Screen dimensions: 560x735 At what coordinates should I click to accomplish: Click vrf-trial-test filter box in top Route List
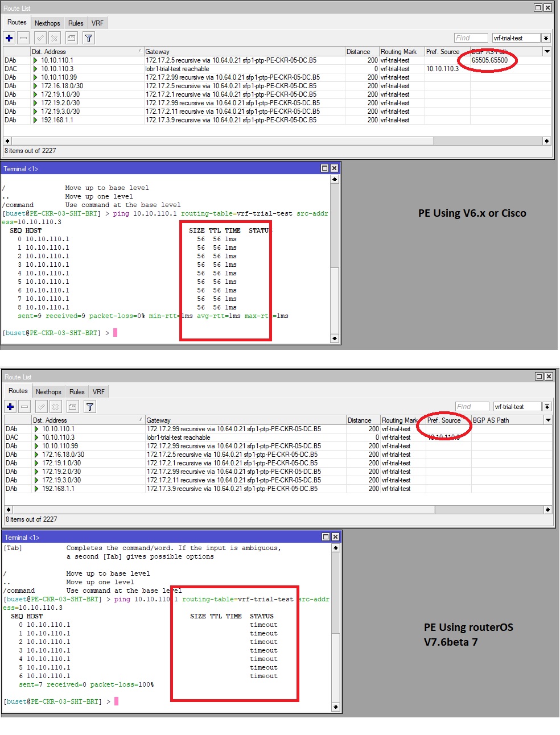tap(516, 38)
